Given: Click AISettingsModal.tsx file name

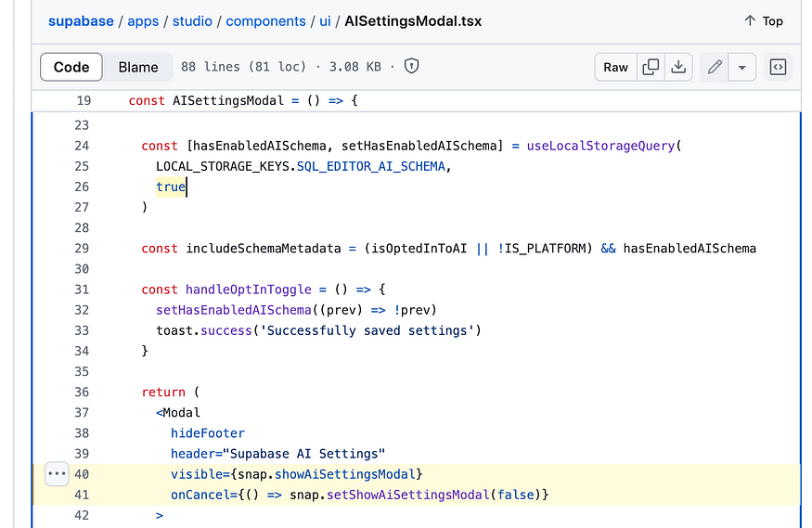Looking at the screenshot, I should click(413, 21).
